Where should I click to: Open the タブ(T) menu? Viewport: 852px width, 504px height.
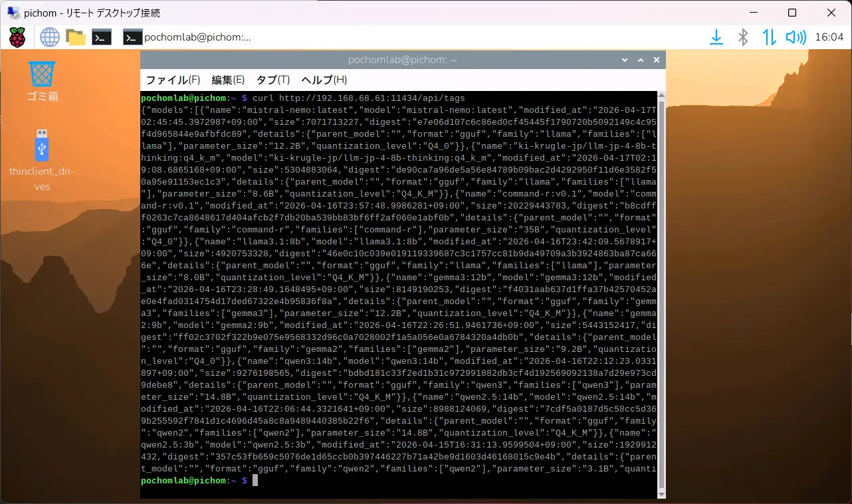[273, 80]
